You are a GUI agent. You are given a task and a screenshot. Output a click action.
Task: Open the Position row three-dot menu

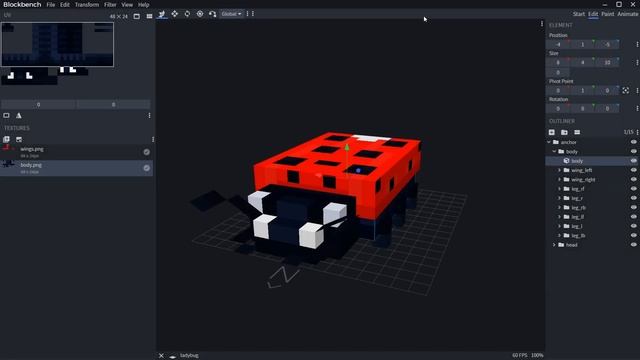click(x=637, y=44)
